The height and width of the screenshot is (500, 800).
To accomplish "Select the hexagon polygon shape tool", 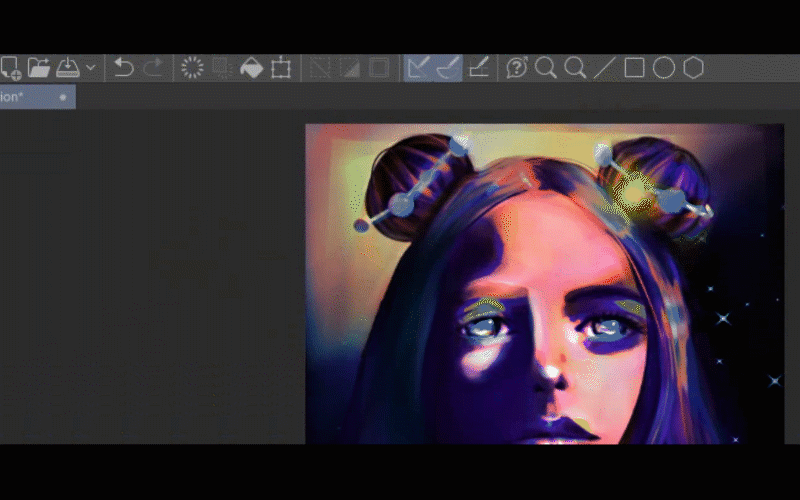I will coord(693,68).
